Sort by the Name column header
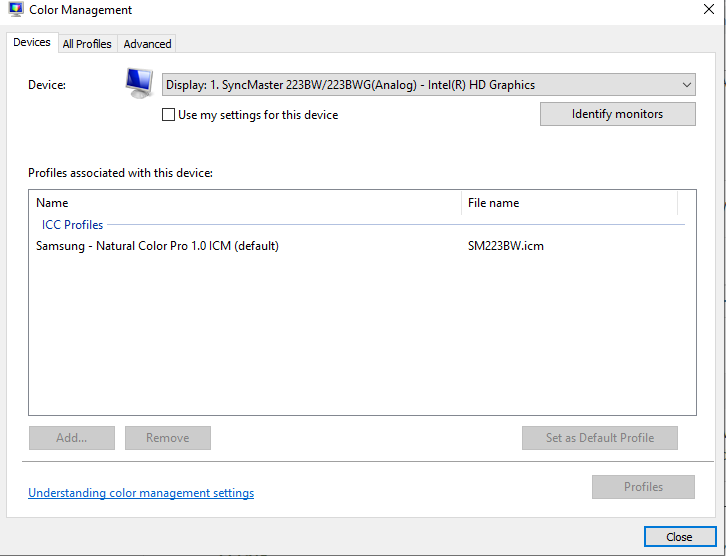The width and height of the screenshot is (726, 556). click(x=245, y=203)
